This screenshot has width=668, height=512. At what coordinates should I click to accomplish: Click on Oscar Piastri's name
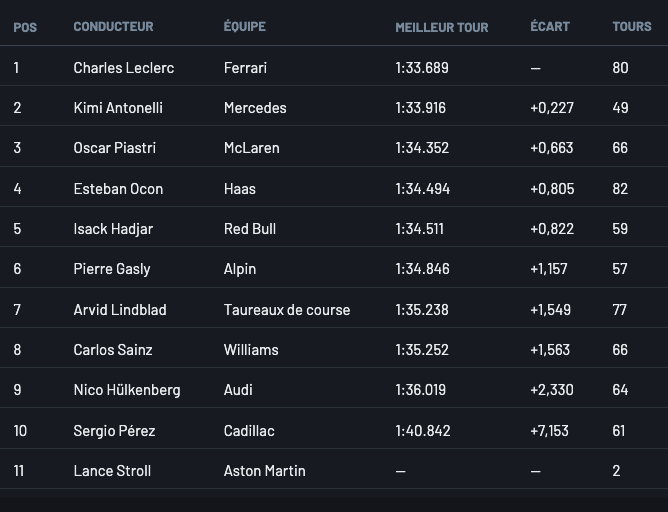point(115,148)
